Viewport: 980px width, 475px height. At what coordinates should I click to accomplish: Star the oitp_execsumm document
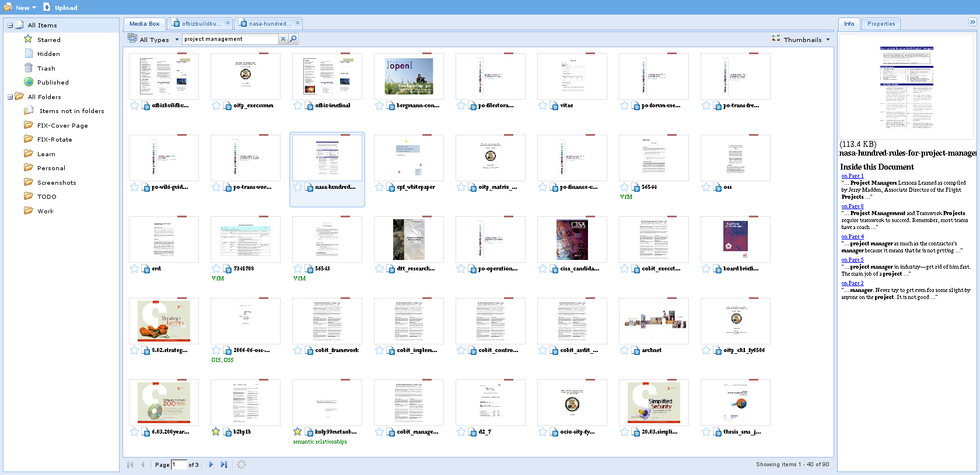[x=216, y=105]
